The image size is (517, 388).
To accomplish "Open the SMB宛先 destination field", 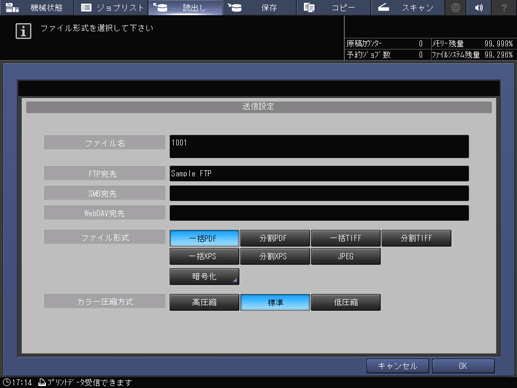I will (319, 193).
